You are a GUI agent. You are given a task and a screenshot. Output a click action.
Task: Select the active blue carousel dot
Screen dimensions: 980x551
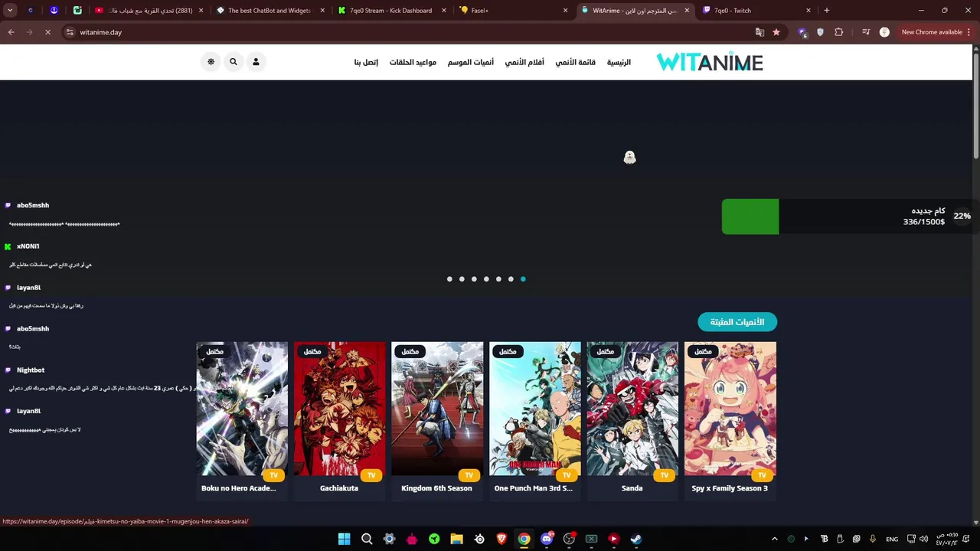(523, 279)
